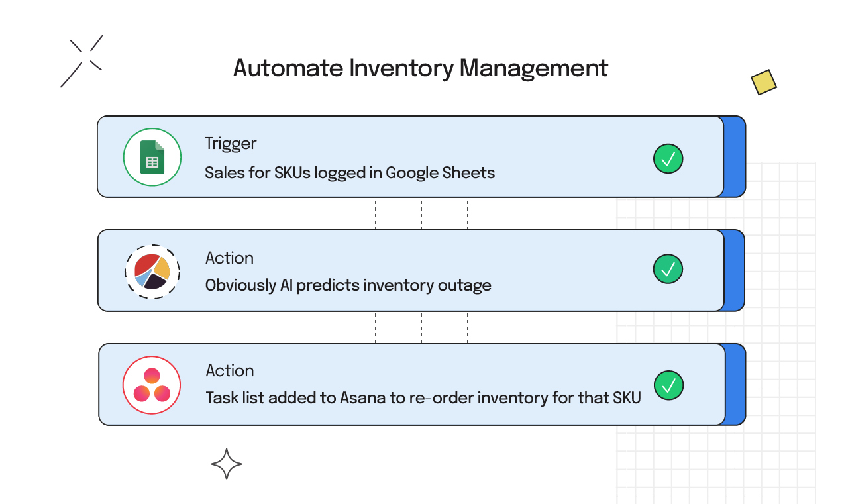Click the Asana three-dot logo icon
The height and width of the screenshot is (504, 842).
(152, 385)
